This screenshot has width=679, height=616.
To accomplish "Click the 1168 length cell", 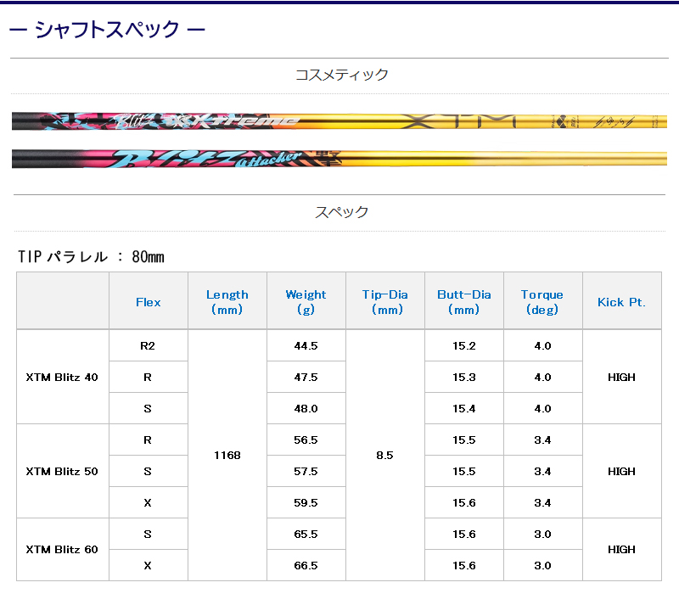I will (x=227, y=455).
